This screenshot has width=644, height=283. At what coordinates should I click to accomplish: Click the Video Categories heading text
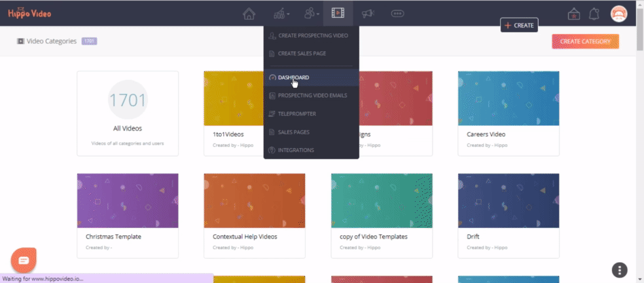51,41
